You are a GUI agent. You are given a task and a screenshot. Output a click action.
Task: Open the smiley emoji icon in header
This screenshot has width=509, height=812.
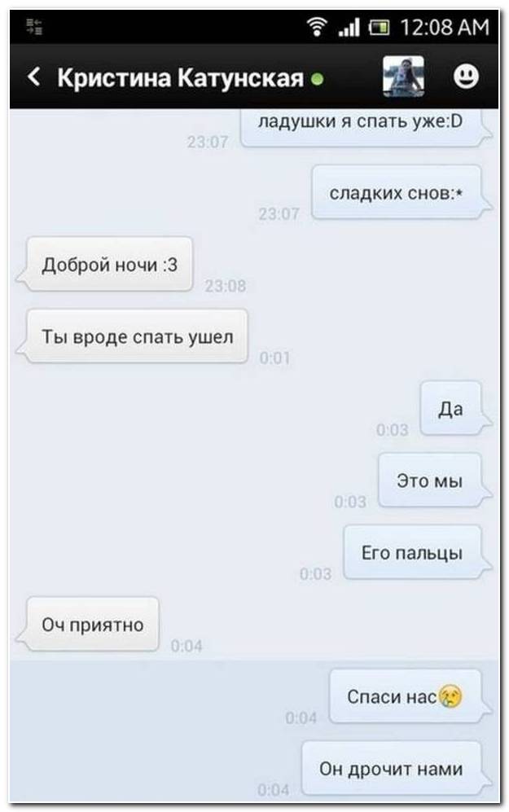pos(466,77)
